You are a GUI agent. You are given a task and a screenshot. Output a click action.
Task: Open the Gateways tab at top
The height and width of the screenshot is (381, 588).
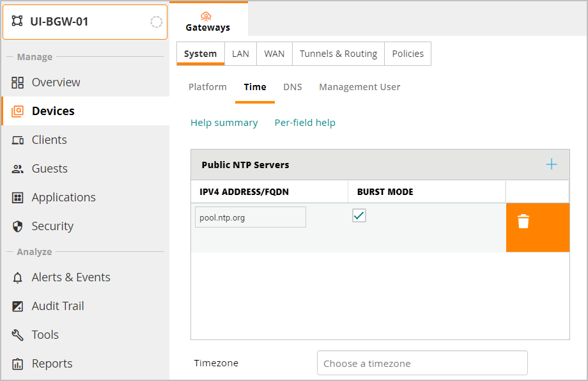[x=207, y=21]
